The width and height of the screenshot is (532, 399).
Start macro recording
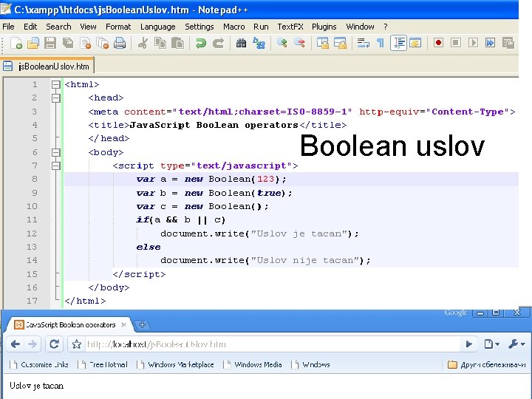point(438,43)
